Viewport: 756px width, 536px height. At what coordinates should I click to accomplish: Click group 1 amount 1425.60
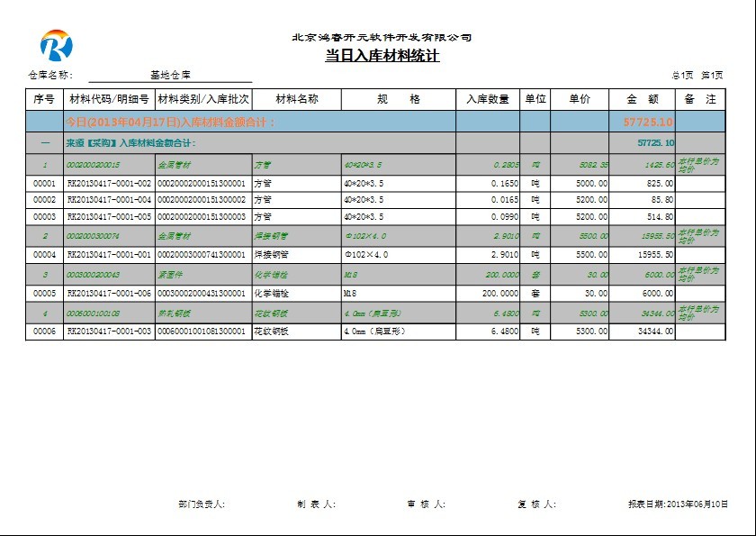point(660,165)
